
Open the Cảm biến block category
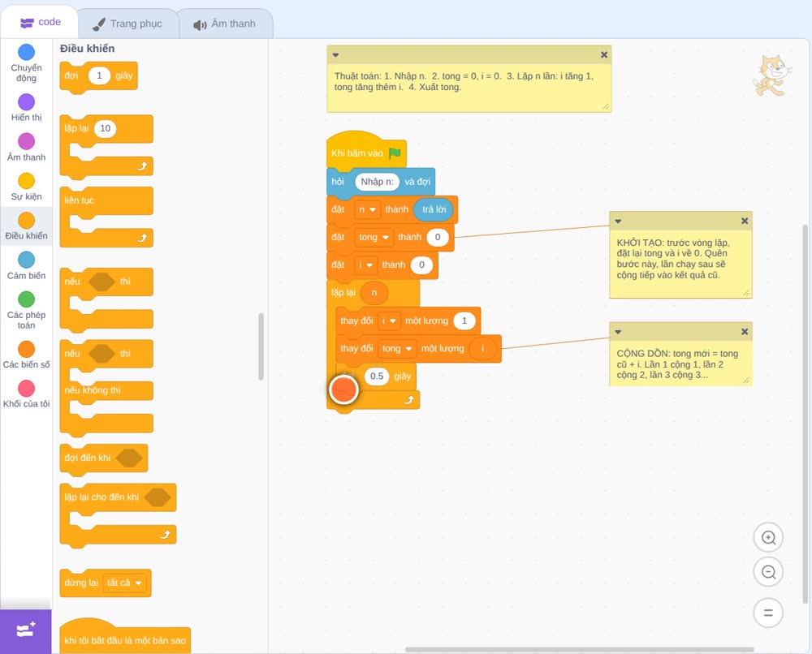(26, 266)
